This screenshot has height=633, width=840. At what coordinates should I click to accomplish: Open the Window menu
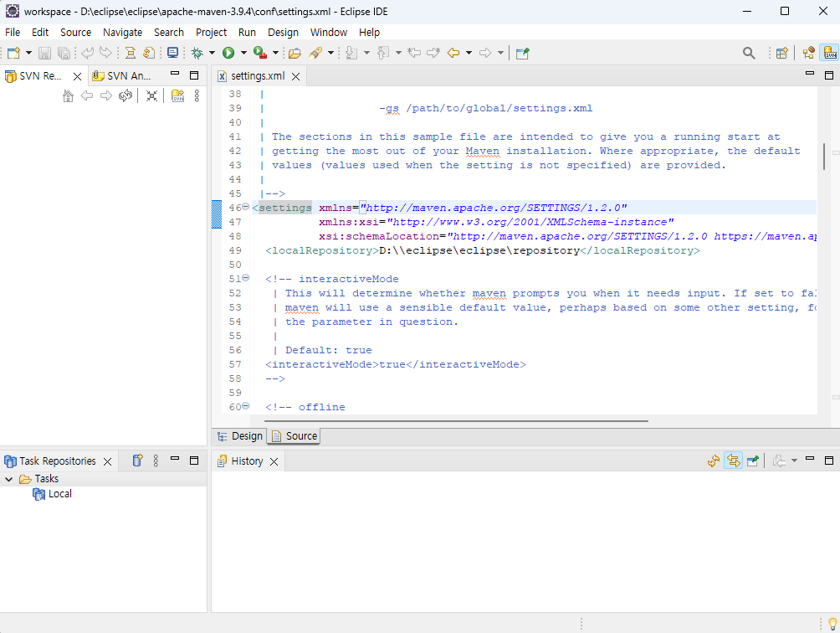(x=329, y=32)
